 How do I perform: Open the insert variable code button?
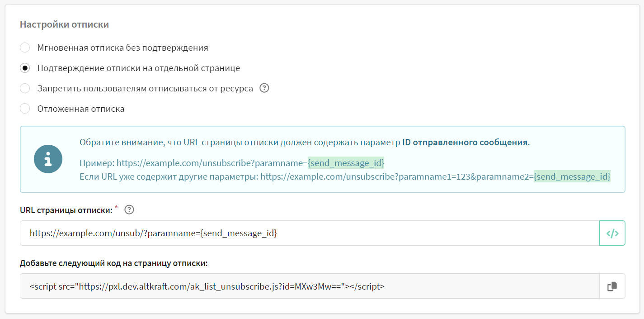coord(612,233)
